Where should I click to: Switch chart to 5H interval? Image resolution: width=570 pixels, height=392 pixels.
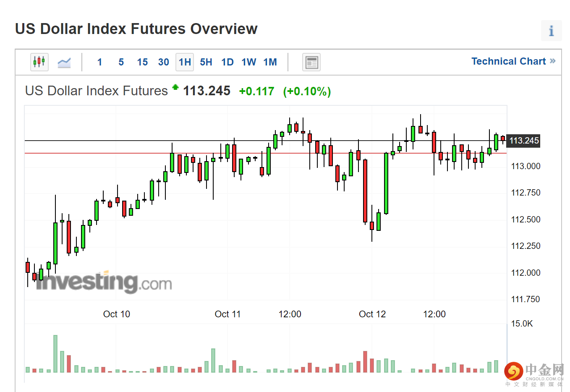(x=206, y=62)
